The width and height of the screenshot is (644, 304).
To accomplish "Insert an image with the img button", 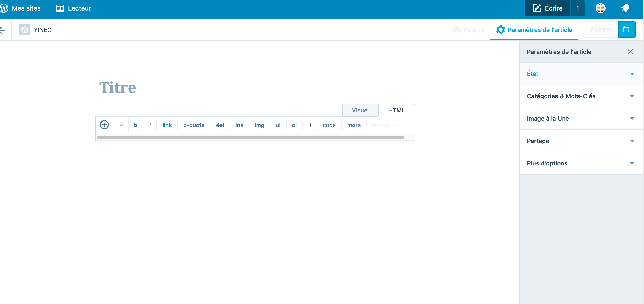I will point(260,125).
